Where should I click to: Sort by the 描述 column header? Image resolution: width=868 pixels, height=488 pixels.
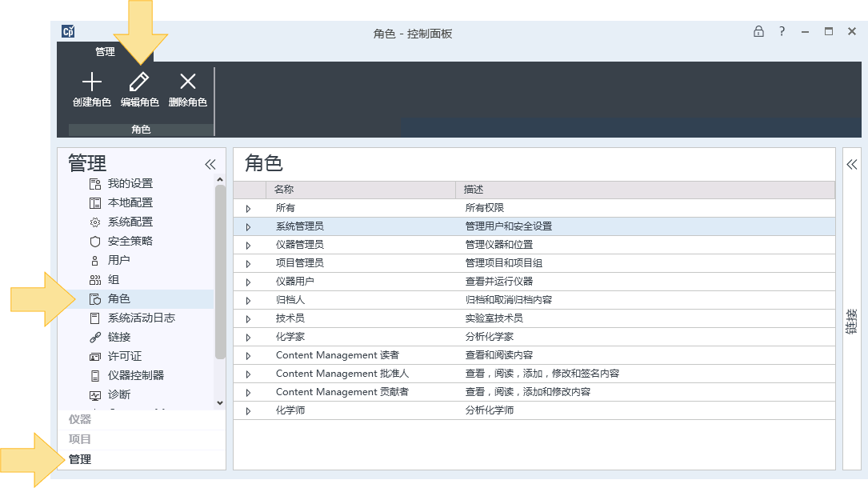pos(645,190)
